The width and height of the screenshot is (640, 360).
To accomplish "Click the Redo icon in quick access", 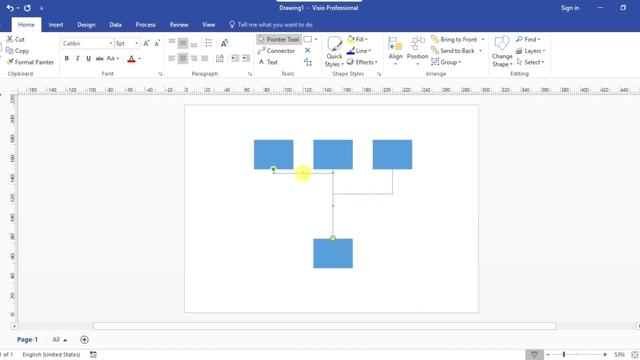I will [27, 8].
